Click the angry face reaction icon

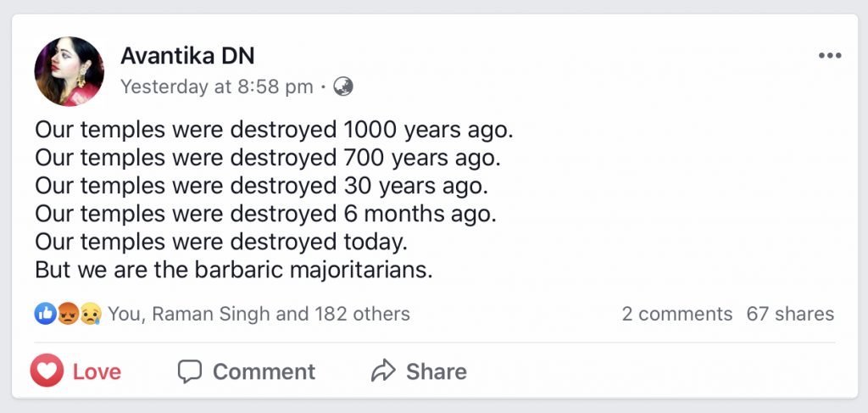tap(68, 314)
